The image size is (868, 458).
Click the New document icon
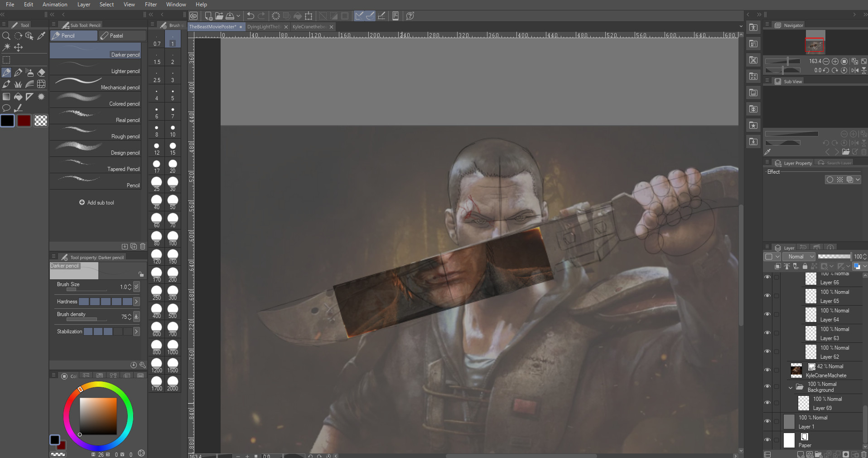208,16
